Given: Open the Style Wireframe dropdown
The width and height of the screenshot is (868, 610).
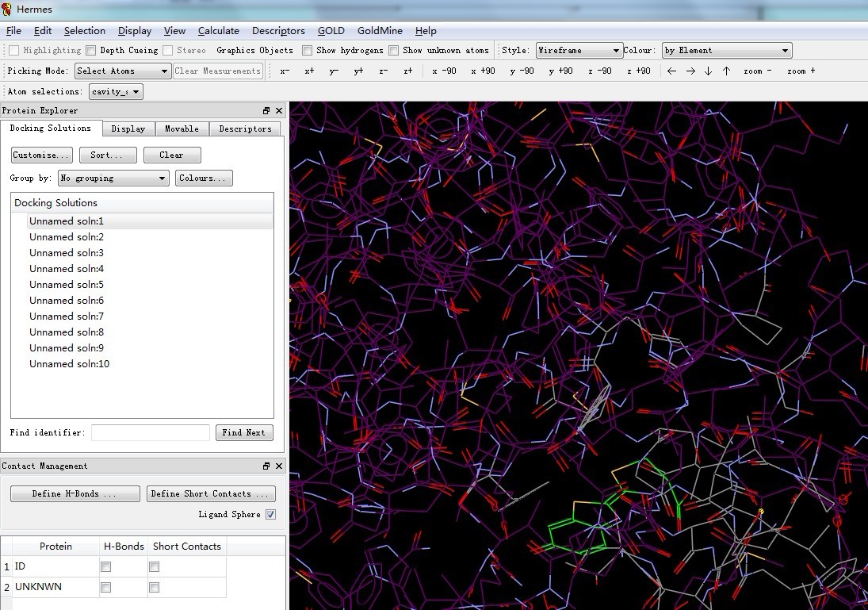Looking at the screenshot, I should [579, 51].
